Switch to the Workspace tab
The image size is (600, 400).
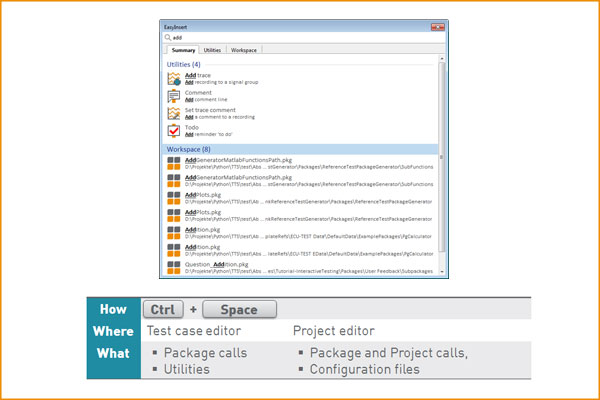coord(243,49)
